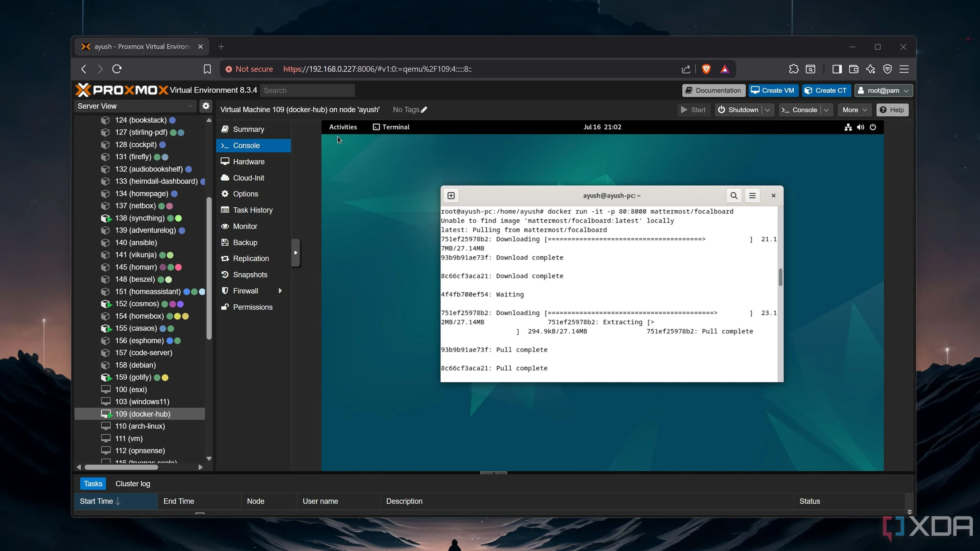
Task: Open the Cloud-Init section
Action: click(x=253, y=178)
